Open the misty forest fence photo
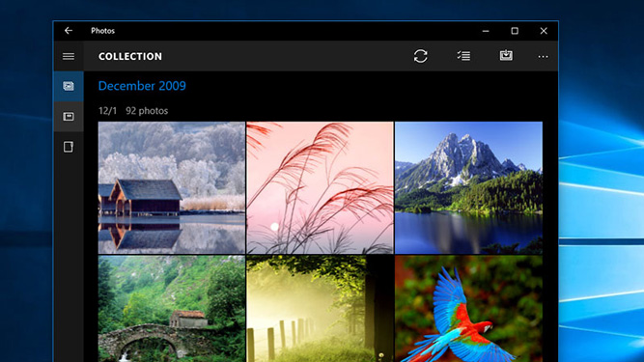Screen dimensions: 644x362 click(x=320, y=309)
